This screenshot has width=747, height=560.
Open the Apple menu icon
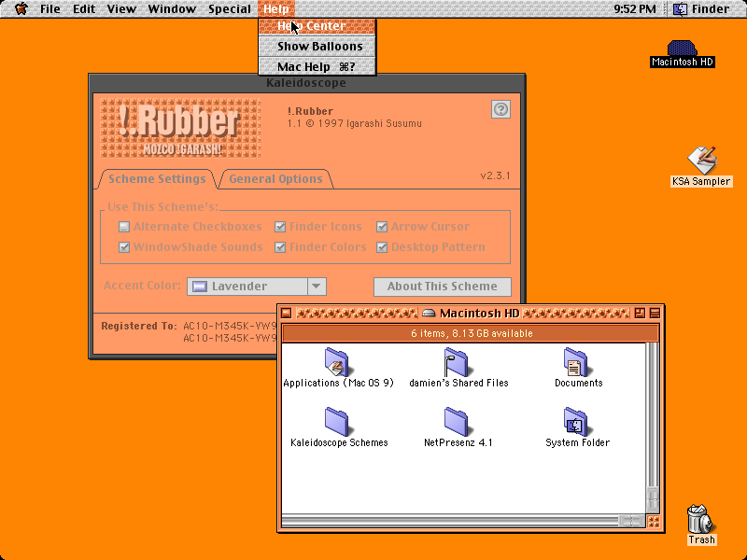click(x=21, y=8)
